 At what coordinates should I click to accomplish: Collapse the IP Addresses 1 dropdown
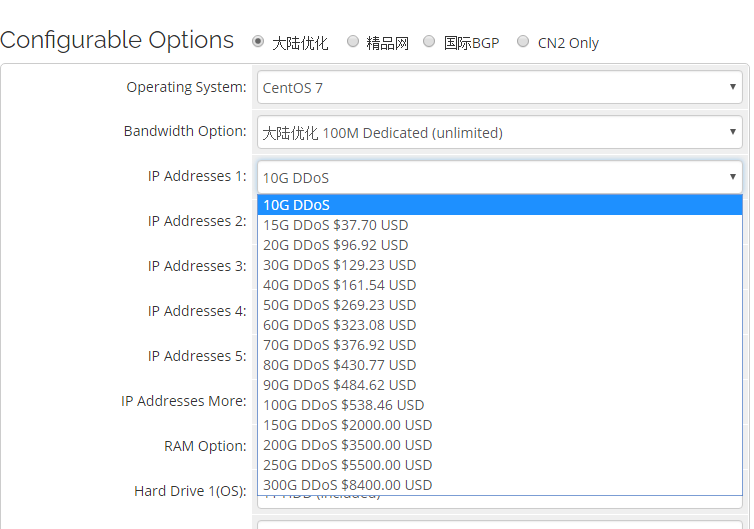tap(499, 178)
